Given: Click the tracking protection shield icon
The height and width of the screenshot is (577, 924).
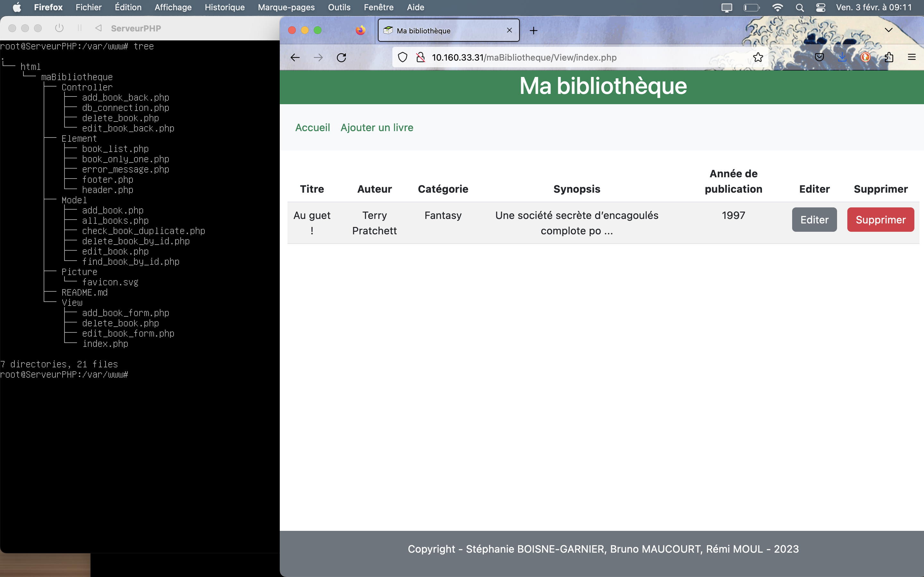Looking at the screenshot, I should [402, 58].
